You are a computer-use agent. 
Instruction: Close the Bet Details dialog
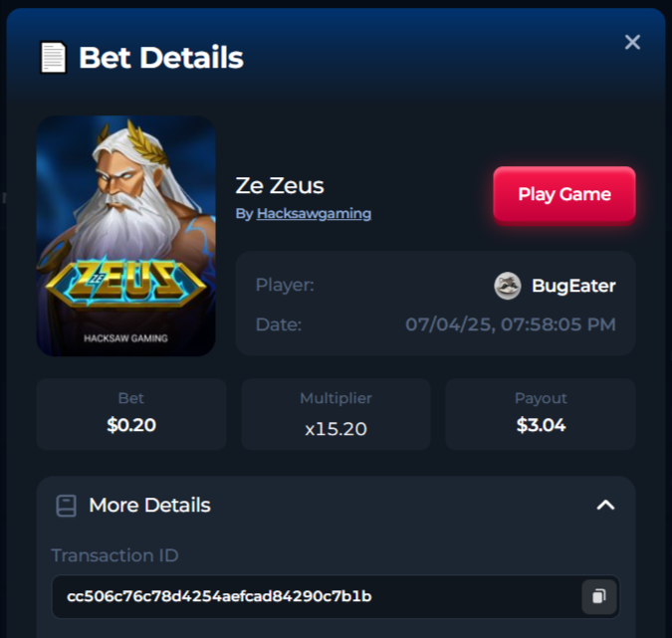(x=632, y=42)
